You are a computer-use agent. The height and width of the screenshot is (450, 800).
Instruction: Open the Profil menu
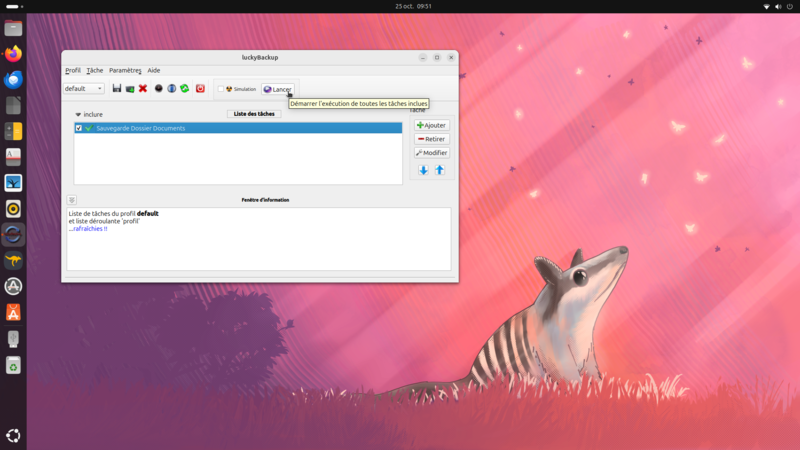73,70
